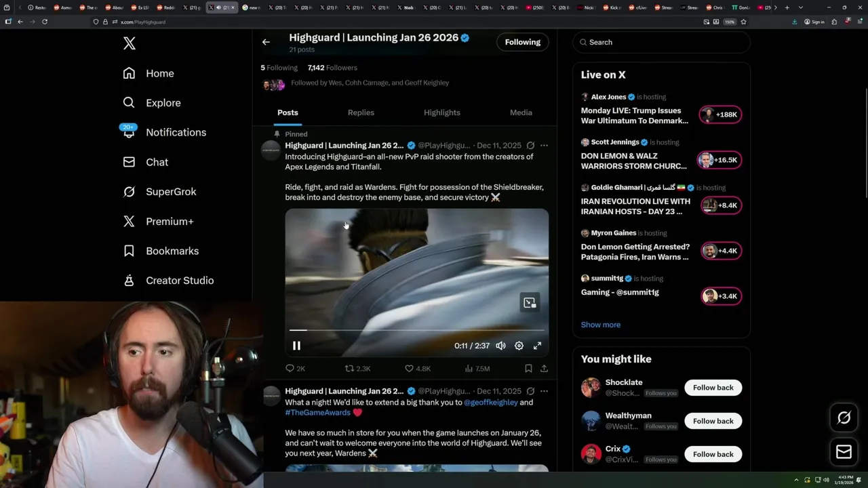Image resolution: width=868 pixels, height=488 pixels.
Task: Share the pinned post
Action: (x=544, y=369)
